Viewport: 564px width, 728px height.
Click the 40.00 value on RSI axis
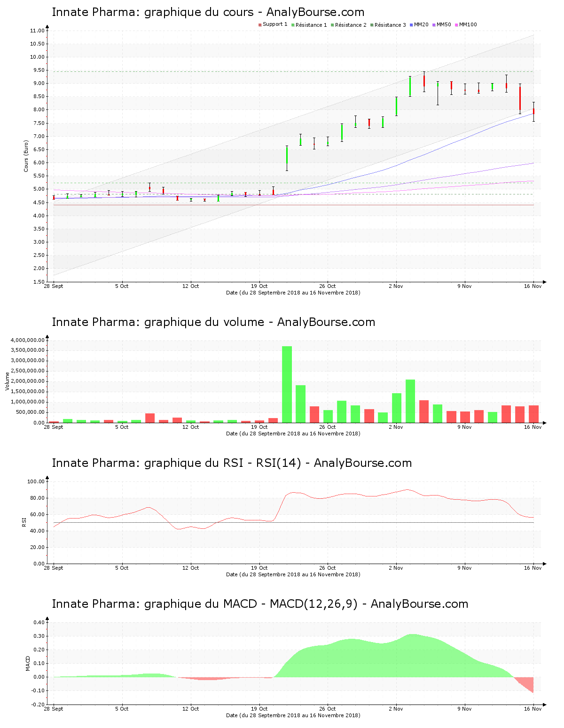click(x=37, y=531)
